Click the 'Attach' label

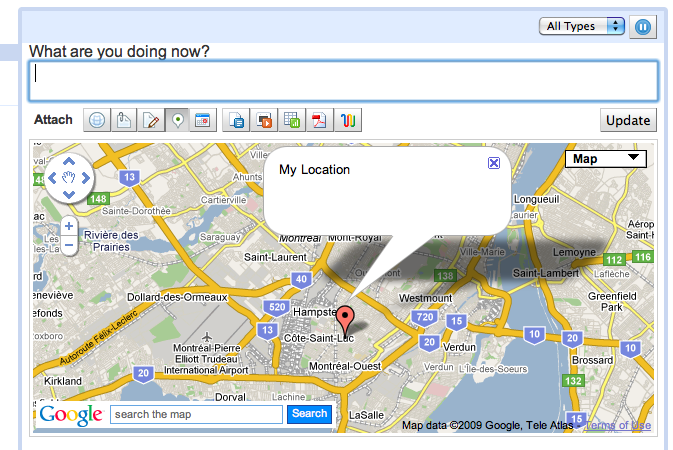coord(53,119)
